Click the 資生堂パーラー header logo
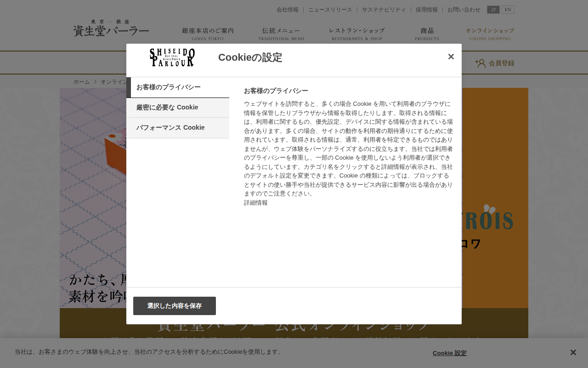588x368 pixels. (x=111, y=28)
